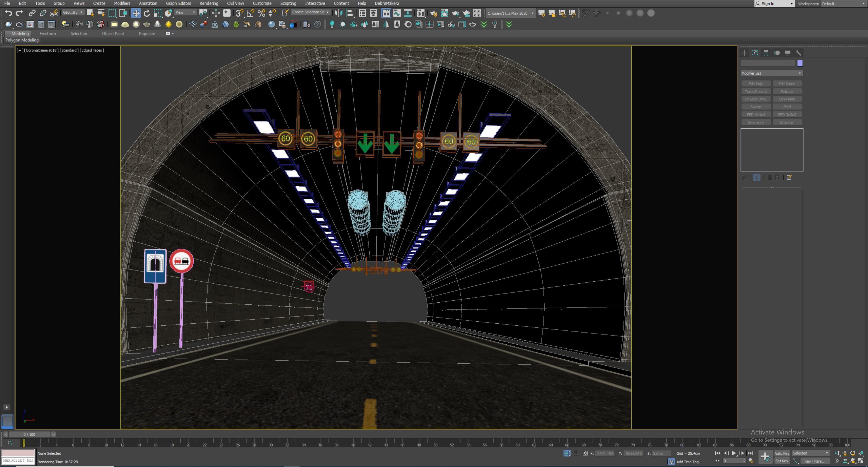
Task: Click Time Configuration clock icon
Action: click(x=751, y=461)
